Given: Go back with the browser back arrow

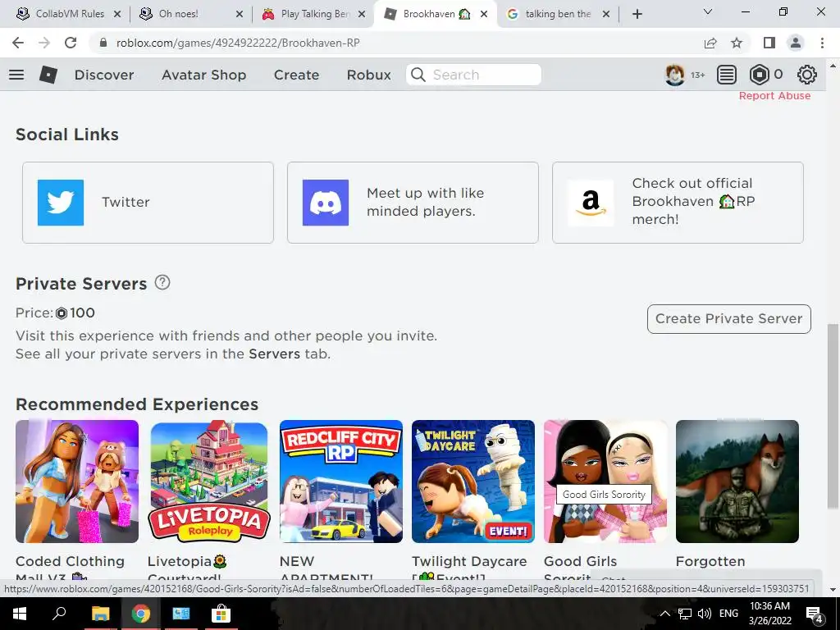Looking at the screenshot, I should (x=18, y=43).
